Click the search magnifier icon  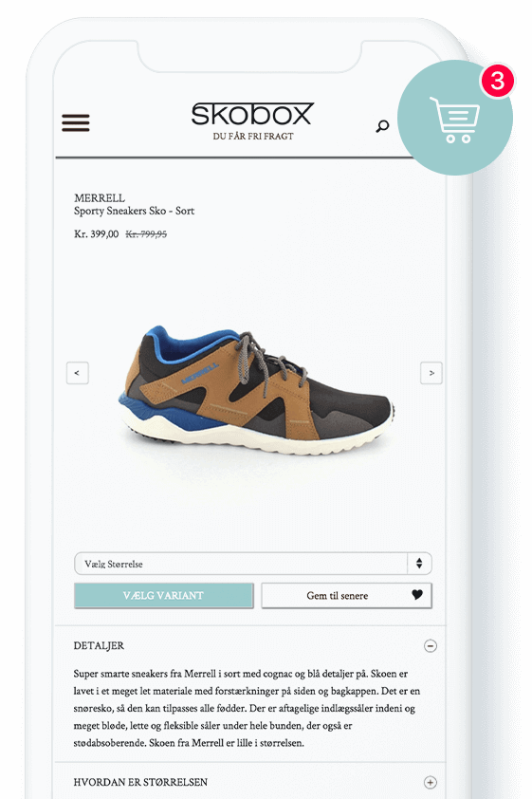click(x=382, y=126)
